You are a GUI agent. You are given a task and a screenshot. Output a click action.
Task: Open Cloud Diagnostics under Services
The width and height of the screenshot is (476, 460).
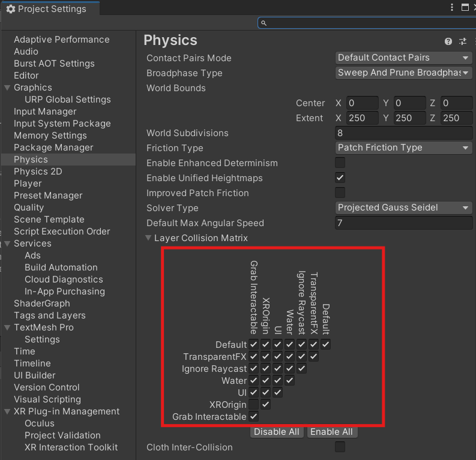tap(64, 279)
